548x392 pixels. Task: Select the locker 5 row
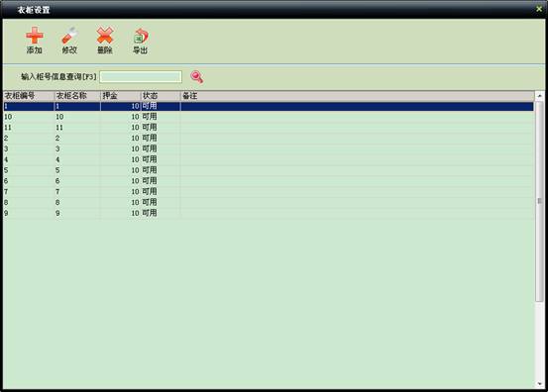(269, 170)
